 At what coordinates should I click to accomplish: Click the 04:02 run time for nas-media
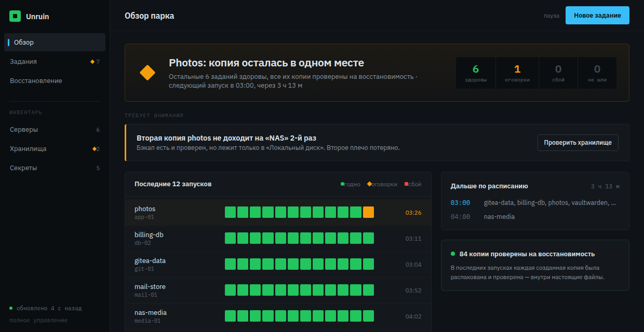[413, 316]
